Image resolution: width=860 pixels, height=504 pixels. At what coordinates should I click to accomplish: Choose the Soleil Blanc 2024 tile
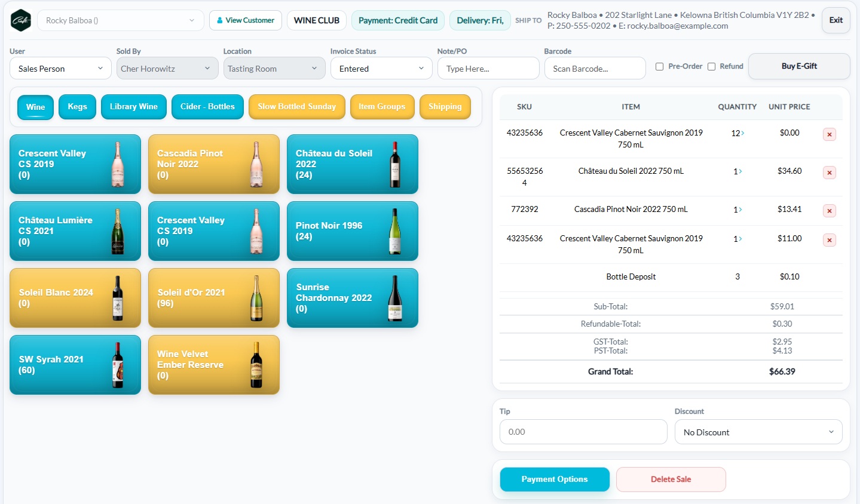pyautogui.click(x=75, y=298)
